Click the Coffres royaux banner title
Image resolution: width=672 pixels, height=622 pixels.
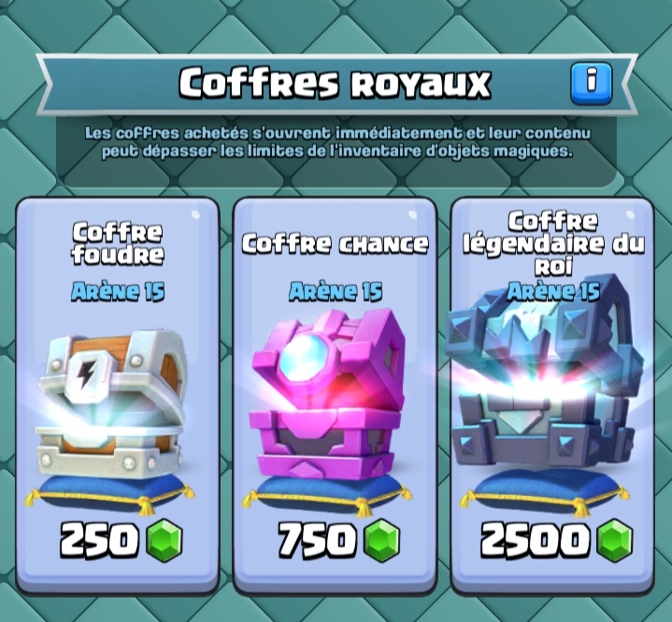pyautogui.click(x=335, y=83)
